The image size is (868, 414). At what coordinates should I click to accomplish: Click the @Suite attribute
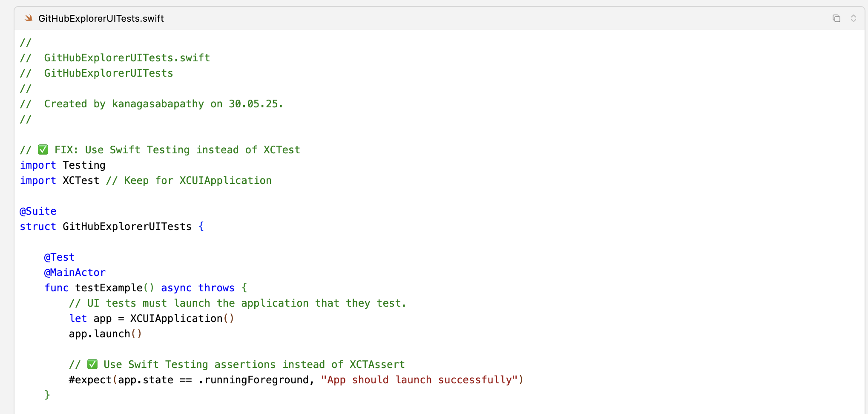pyautogui.click(x=38, y=211)
